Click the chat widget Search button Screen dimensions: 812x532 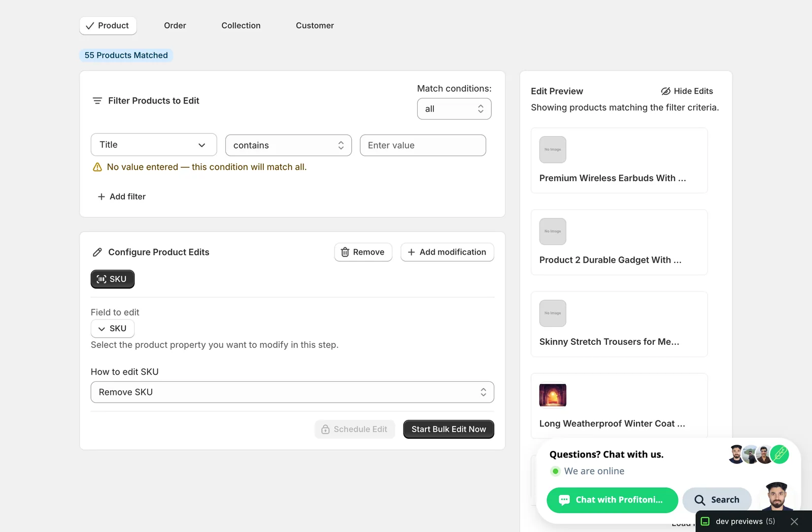pyautogui.click(x=717, y=500)
